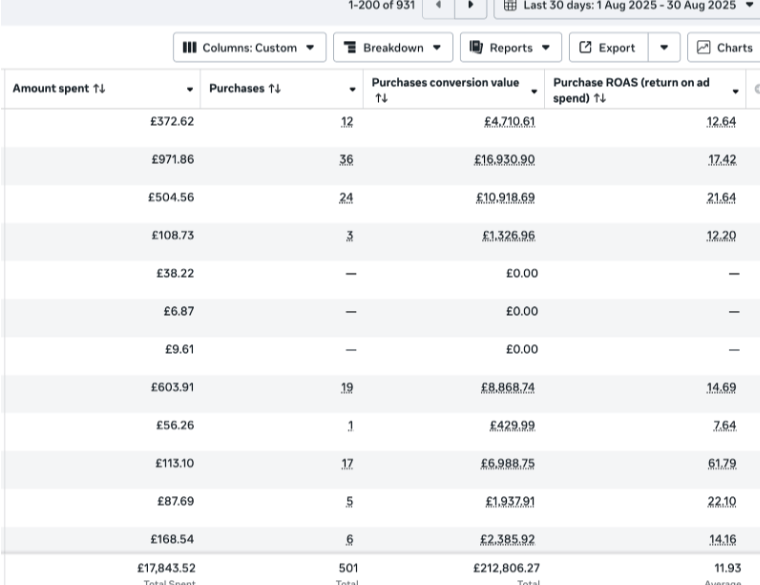The width and height of the screenshot is (760, 585).
Task: Show the Charts view
Action: [x=724, y=48]
